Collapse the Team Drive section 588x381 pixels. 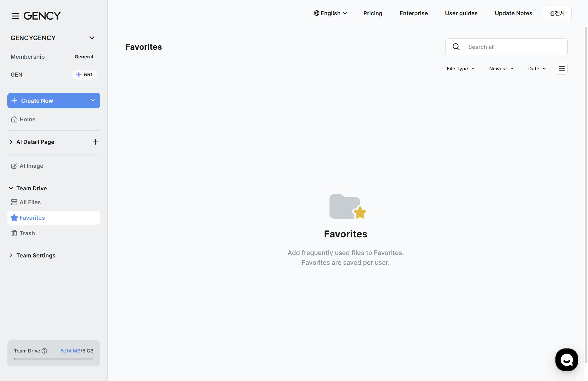coord(11,188)
